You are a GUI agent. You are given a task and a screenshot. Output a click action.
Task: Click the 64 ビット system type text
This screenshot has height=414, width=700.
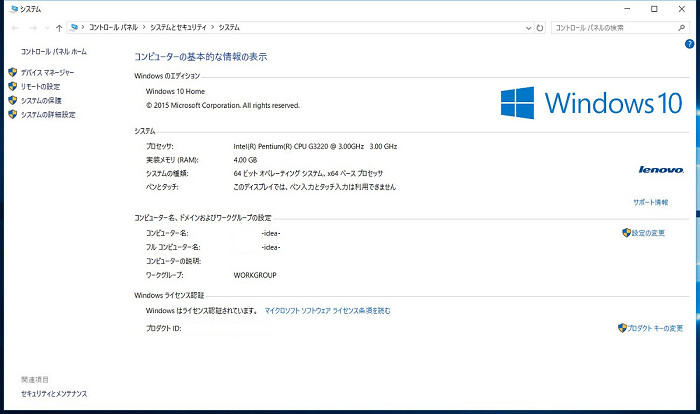point(308,173)
